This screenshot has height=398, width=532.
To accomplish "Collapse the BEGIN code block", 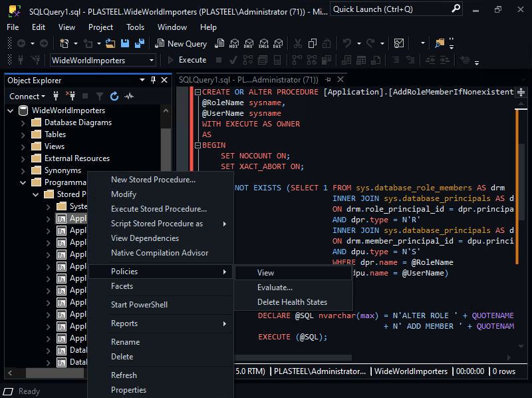I will click(x=198, y=145).
